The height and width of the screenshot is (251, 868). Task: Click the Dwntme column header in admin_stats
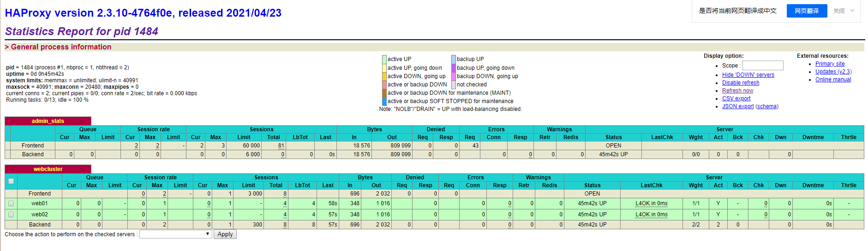[x=813, y=137]
